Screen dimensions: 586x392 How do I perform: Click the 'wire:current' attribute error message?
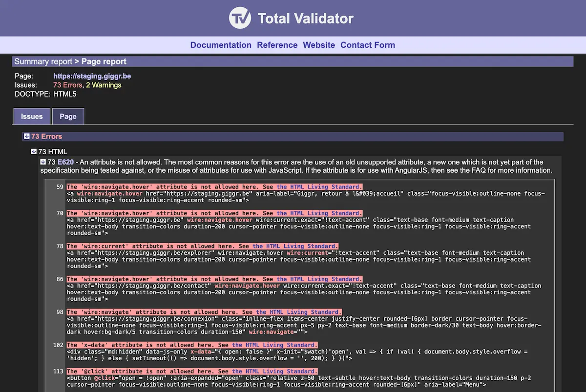point(203,247)
